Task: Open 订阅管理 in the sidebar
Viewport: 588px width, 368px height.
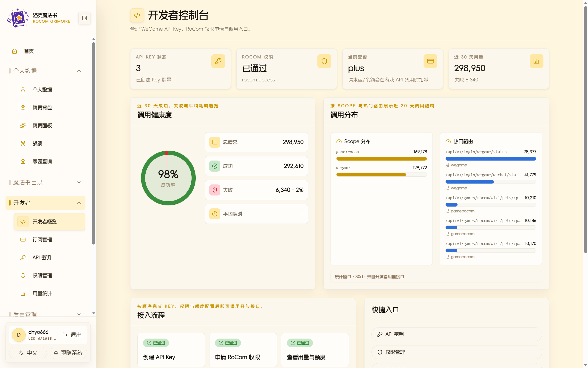Action: click(50, 240)
